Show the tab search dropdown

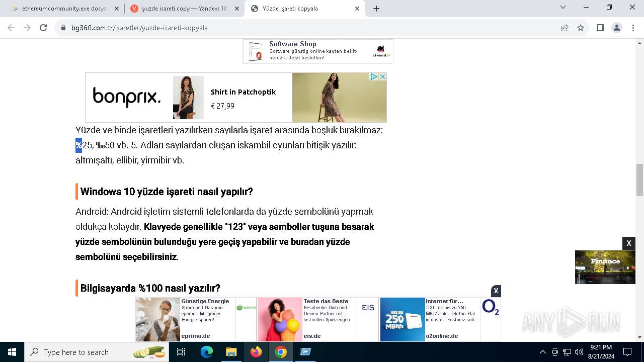coord(563,8)
